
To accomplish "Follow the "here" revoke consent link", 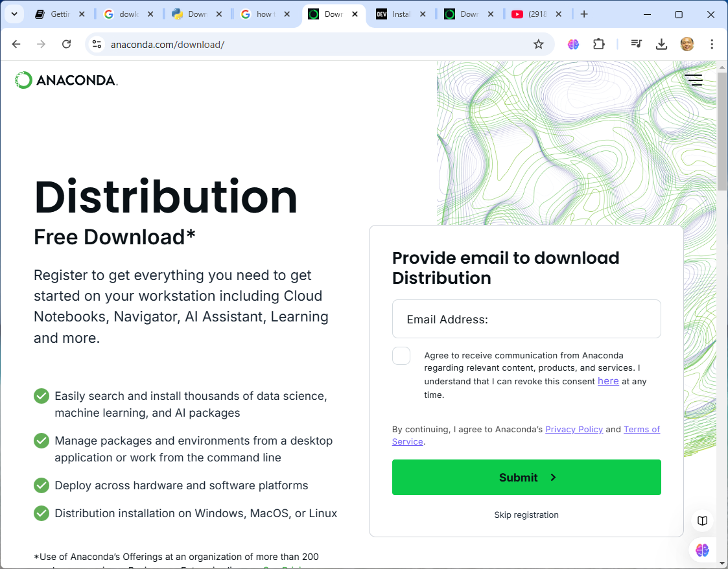I will pos(608,381).
